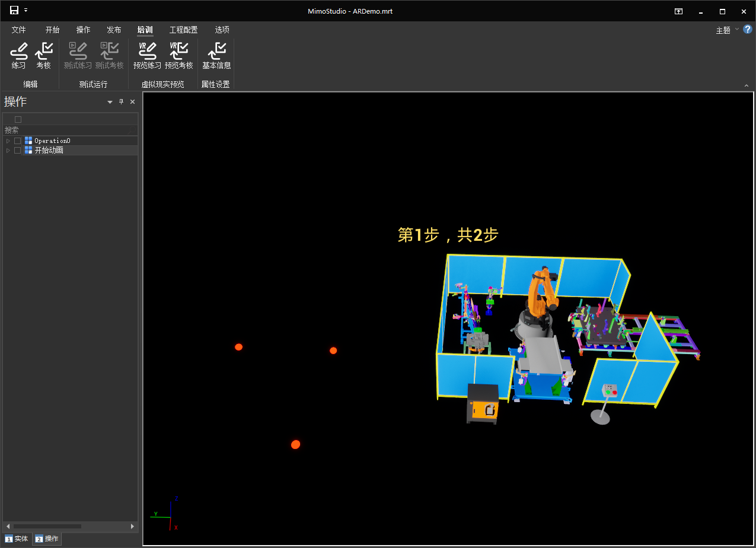
Task: Open the 工程配置 ribbon tab
Action: tap(183, 30)
